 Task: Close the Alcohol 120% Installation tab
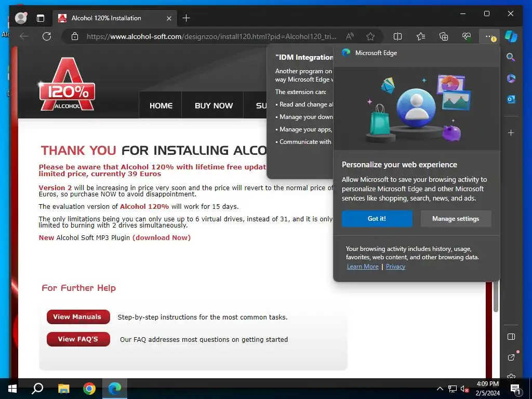click(169, 18)
